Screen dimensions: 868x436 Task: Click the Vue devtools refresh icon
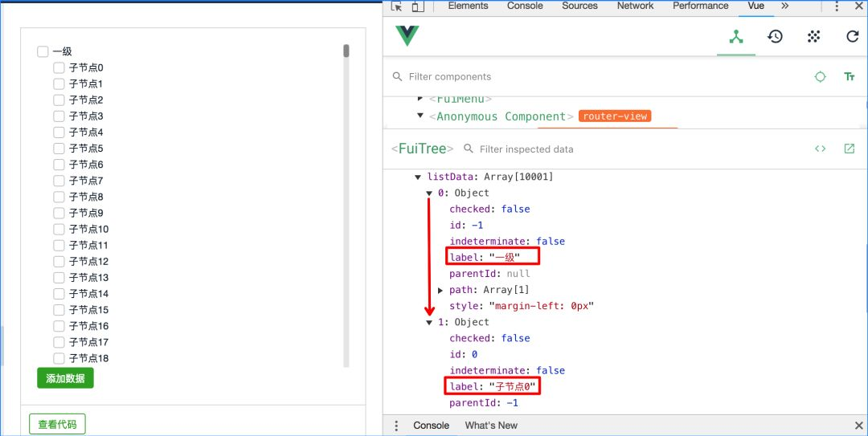tap(853, 37)
